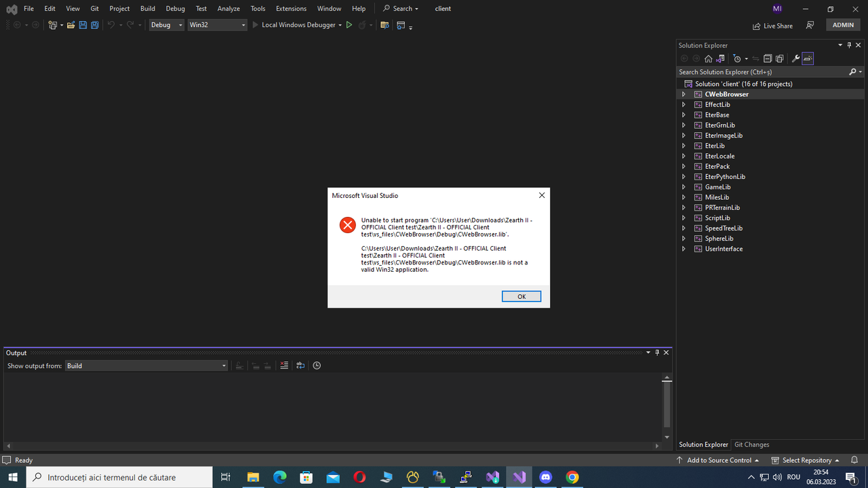Click the Feedback icon next to Live Share
The width and height of the screenshot is (868, 488).
pyautogui.click(x=810, y=25)
